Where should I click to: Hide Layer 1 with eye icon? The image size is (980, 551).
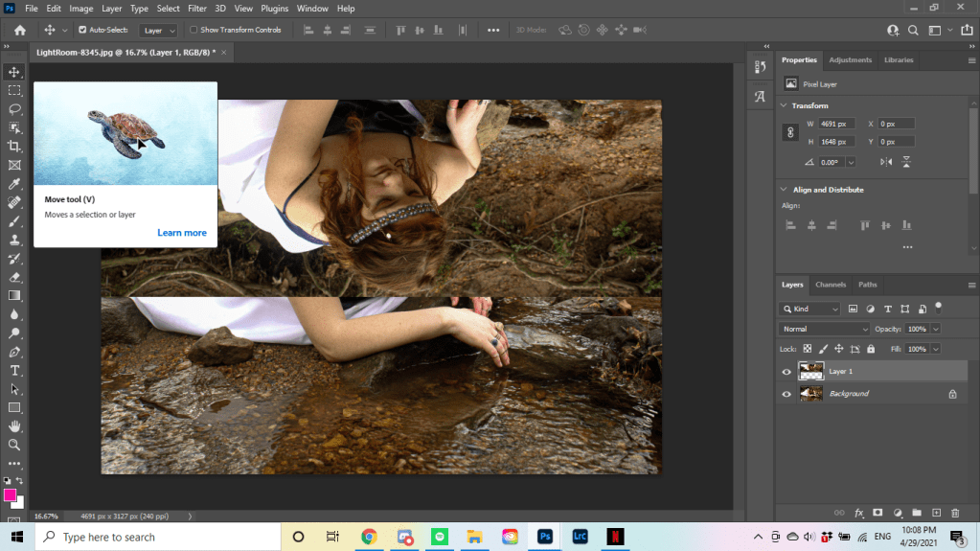(x=786, y=372)
